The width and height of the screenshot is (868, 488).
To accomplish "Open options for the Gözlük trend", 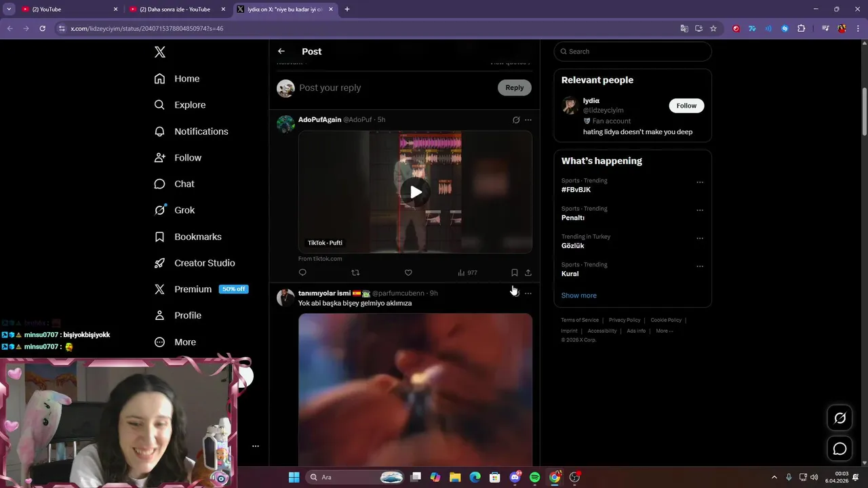I will click(700, 239).
